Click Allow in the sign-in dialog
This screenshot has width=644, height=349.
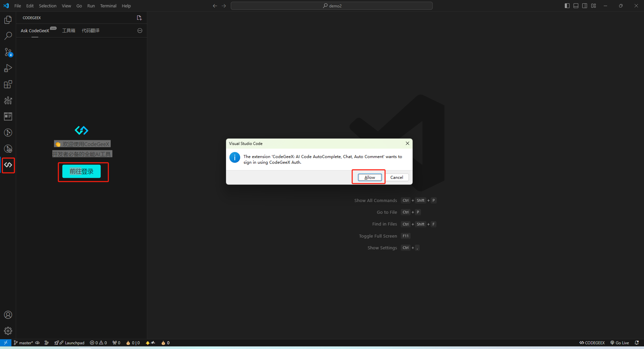click(x=370, y=178)
